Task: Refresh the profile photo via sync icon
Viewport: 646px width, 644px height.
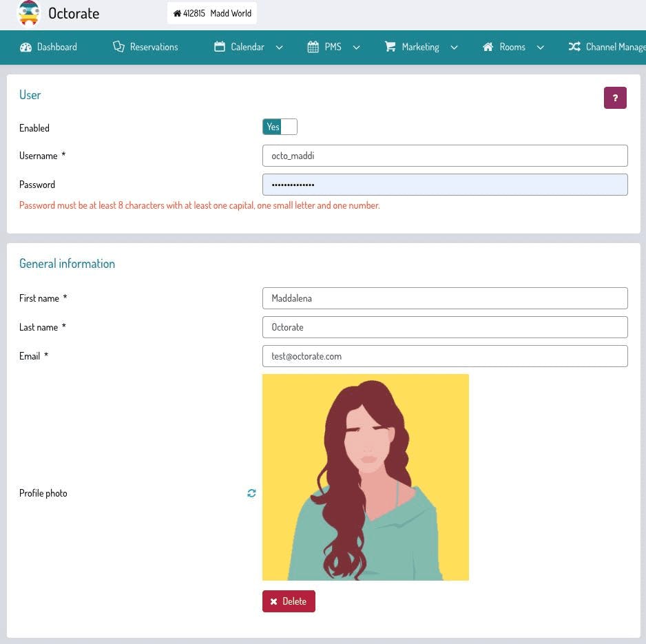Action: (x=252, y=493)
